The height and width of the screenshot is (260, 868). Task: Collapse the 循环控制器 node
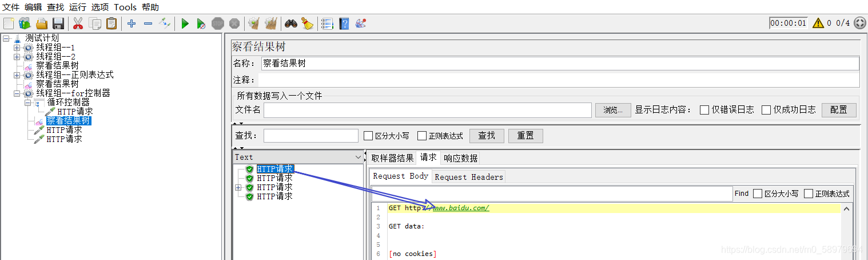[x=27, y=103]
